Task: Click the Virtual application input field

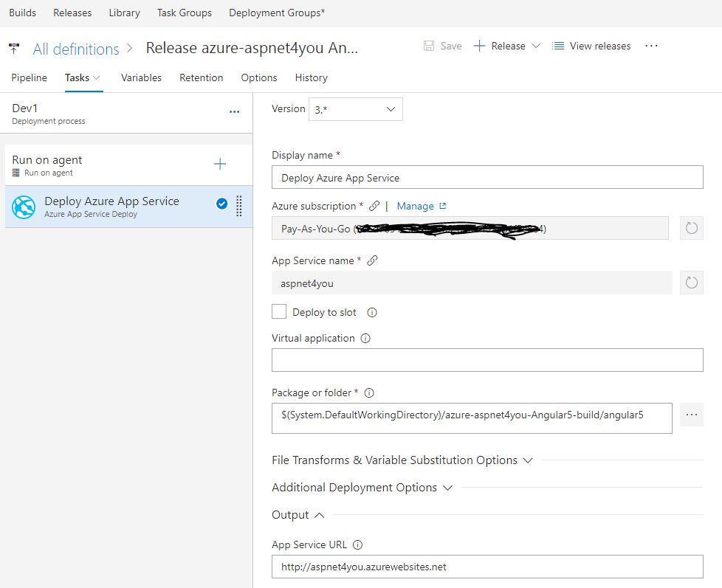Action: [x=488, y=360]
